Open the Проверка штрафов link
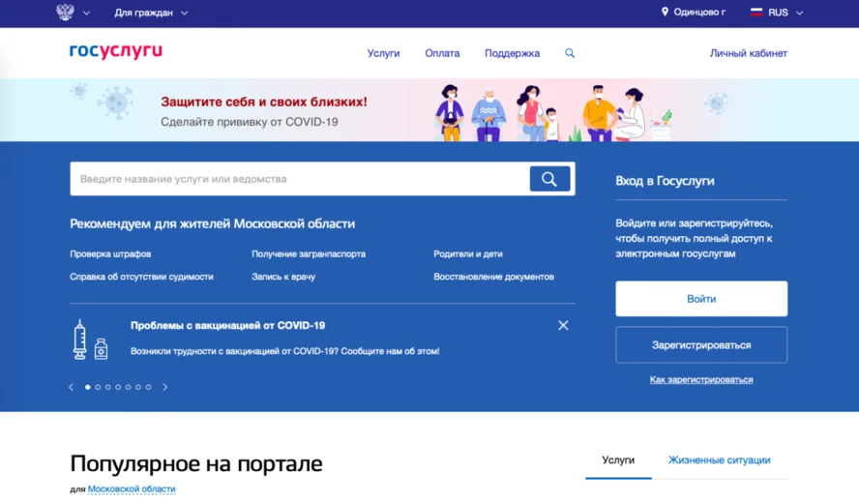Image resolution: width=859 pixels, height=504 pixels. (110, 253)
